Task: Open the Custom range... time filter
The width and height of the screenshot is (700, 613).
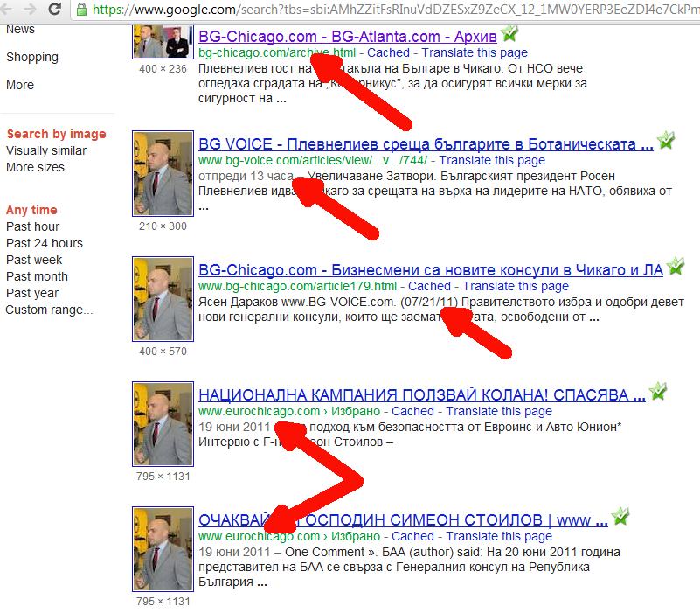Action: tap(49, 310)
